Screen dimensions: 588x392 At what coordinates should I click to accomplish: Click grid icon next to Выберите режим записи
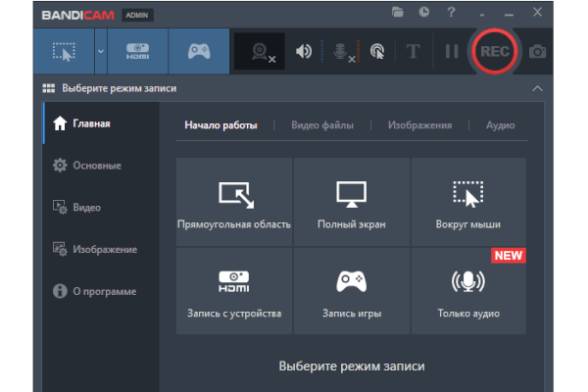[49, 88]
